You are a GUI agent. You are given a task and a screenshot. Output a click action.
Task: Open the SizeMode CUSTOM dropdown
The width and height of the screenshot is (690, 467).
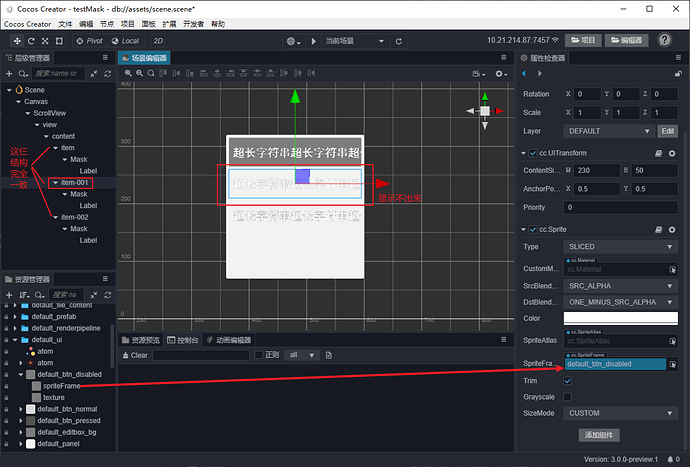click(x=620, y=413)
